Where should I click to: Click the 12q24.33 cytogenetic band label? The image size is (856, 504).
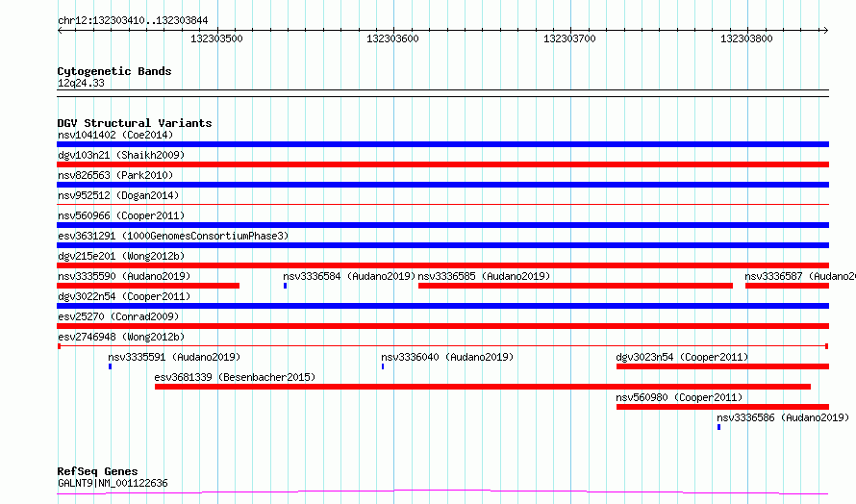(x=81, y=83)
